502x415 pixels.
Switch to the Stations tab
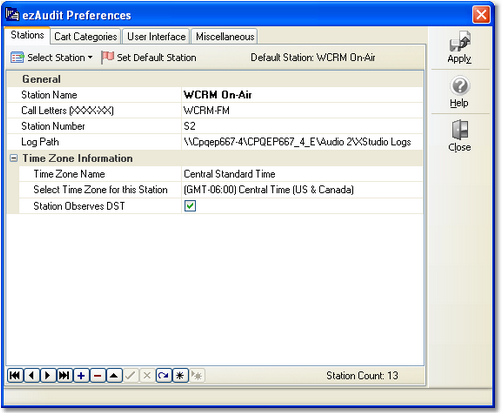tap(27, 35)
